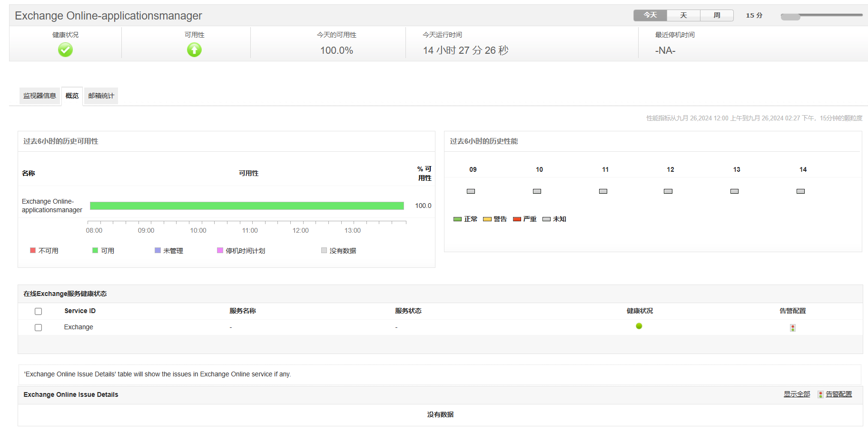This screenshot has width=868, height=433.
Task: Click the 显示全部 link
Action: [x=797, y=394]
